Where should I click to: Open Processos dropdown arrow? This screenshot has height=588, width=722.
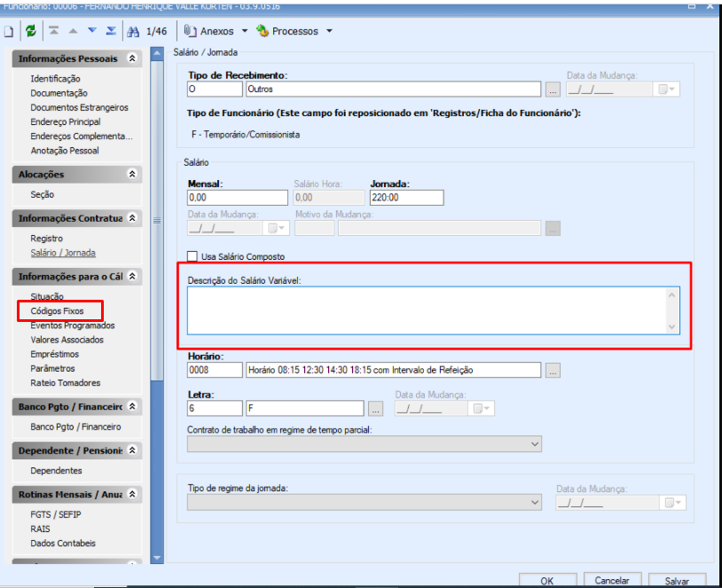pyautogui.click(x=329, y=31)
